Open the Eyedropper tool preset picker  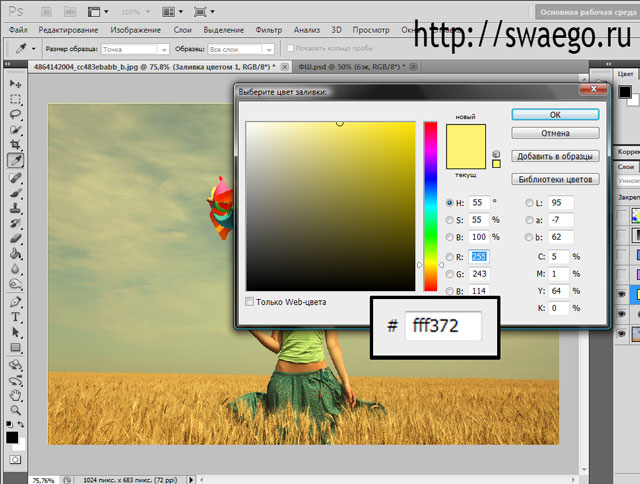tap(33, 49)
